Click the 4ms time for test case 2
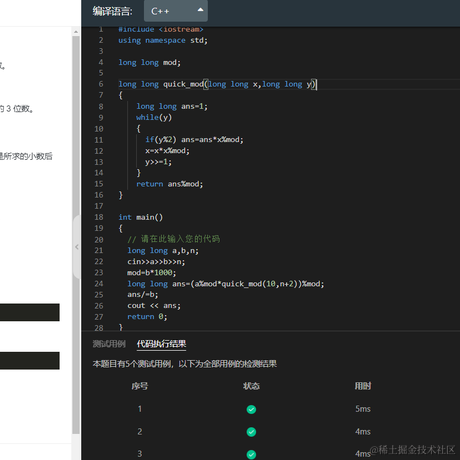Image resolution: width=460 pixels, height=460 pixels. coord(363,431)
